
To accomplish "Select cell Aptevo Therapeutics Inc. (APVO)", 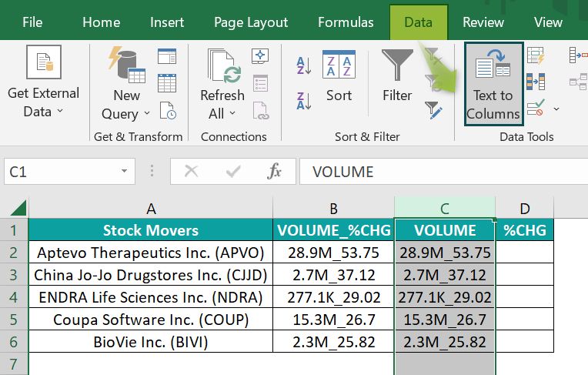I will point(151,253).
